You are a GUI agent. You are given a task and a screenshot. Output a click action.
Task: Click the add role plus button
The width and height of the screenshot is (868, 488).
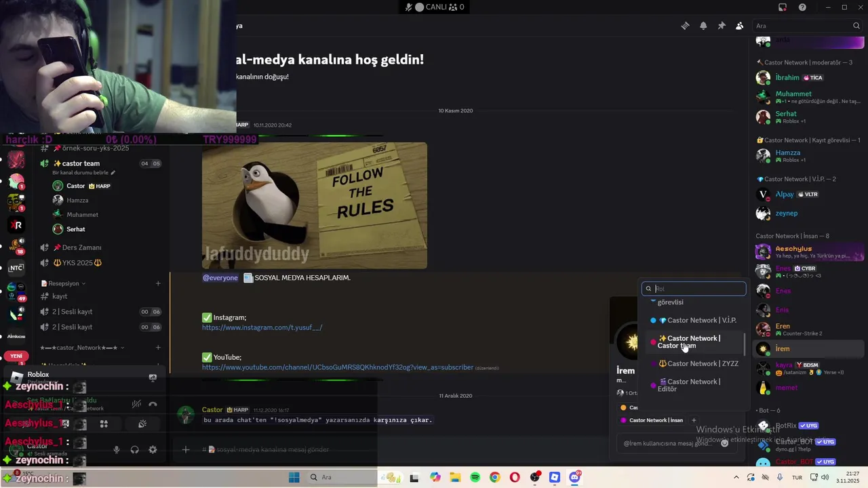click(x=694, y=420)
